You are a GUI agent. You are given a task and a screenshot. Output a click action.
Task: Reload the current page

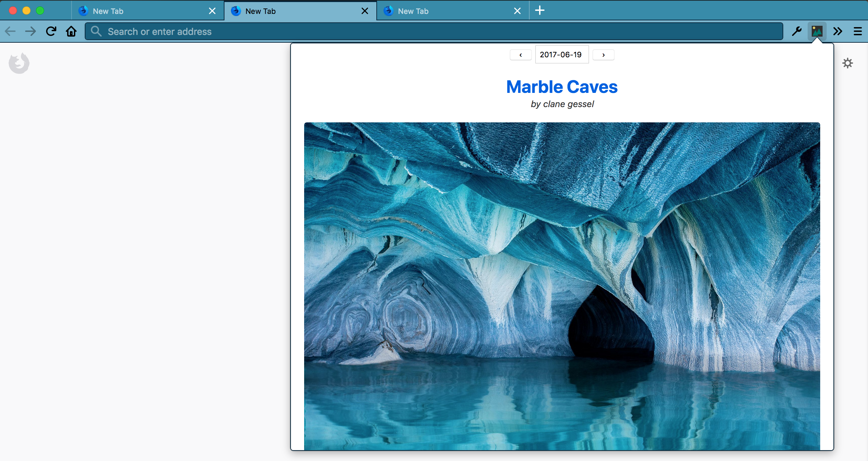click(x=51, y=32)
